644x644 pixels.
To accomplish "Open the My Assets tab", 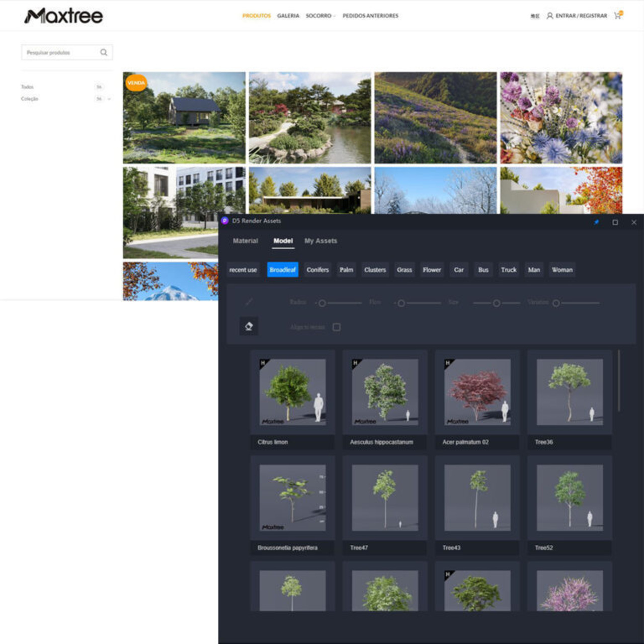I will (320, 241).
